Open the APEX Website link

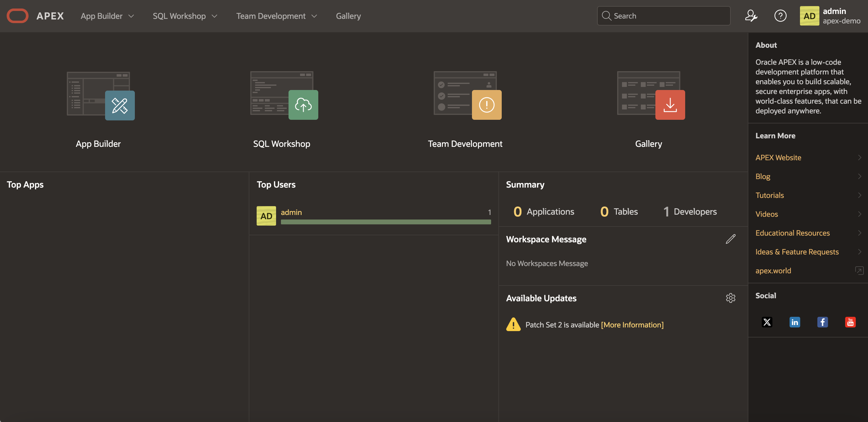(778, 157)
